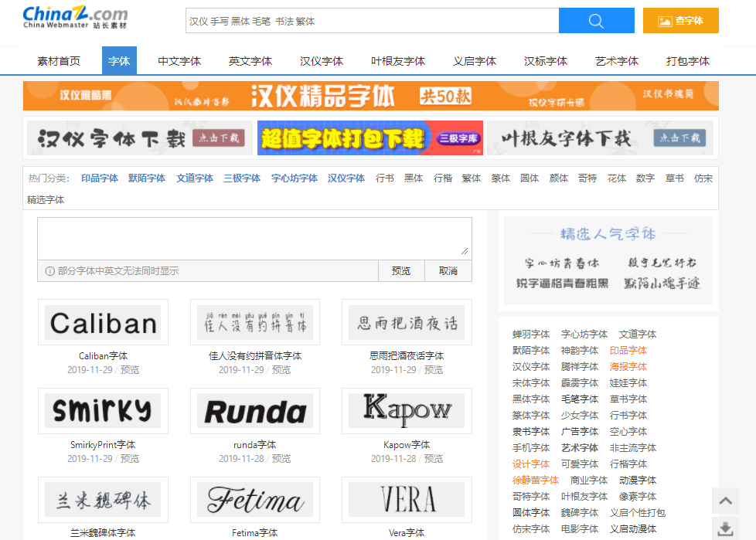Open 海报字体 in sidebar list
The image size is (756, 540).
coord(628,367)
